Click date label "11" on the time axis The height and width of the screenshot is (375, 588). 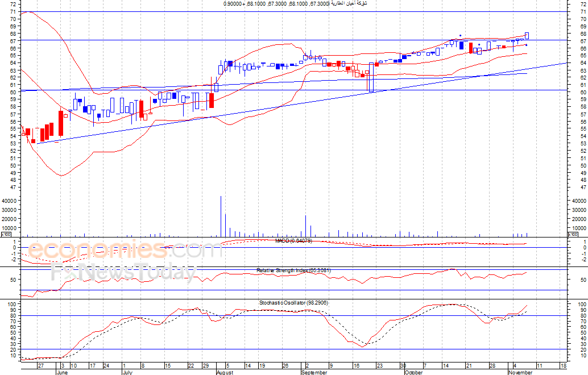540,366
